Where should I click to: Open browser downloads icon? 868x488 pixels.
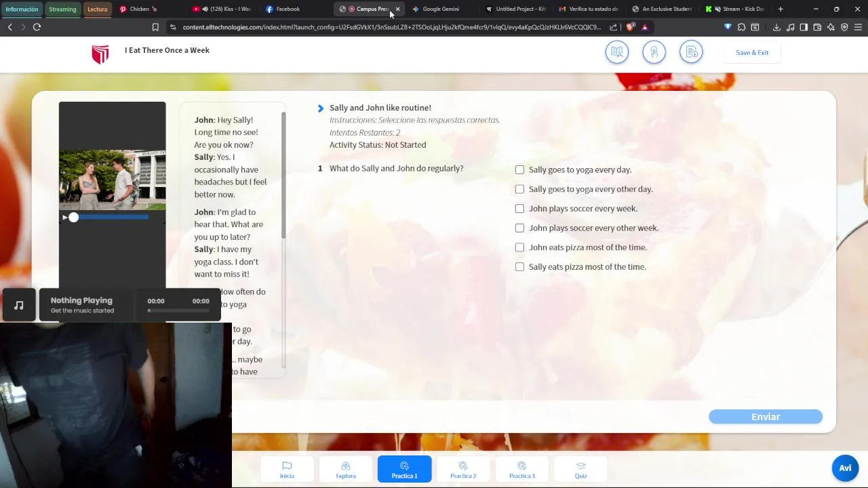pyautogui.click(x=776, y=27)
